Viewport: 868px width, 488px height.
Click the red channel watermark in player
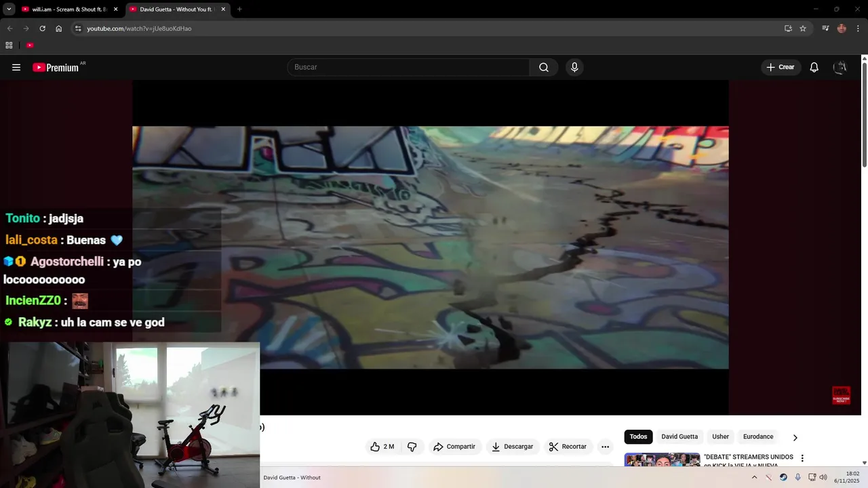coord(841,395)
